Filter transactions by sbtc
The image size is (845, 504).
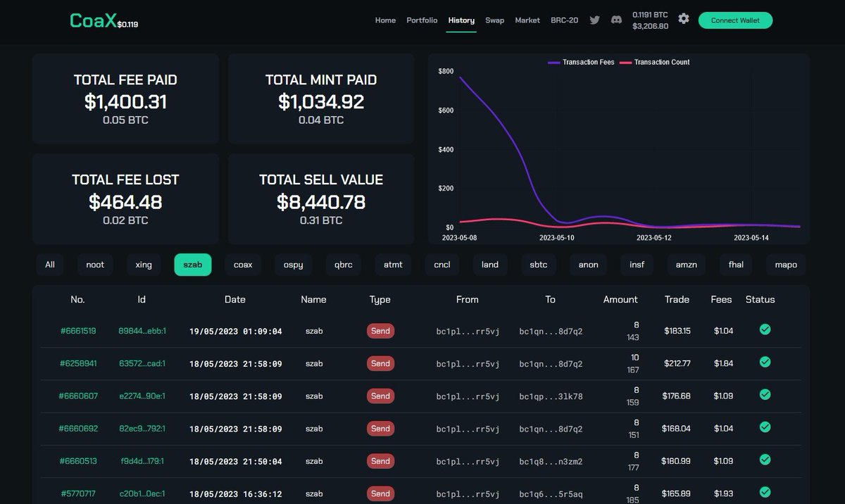539,265
